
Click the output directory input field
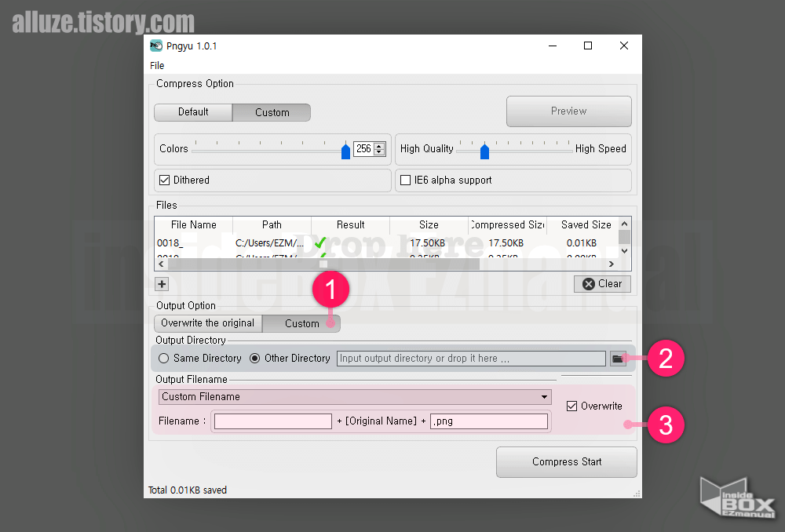(471, 359)
